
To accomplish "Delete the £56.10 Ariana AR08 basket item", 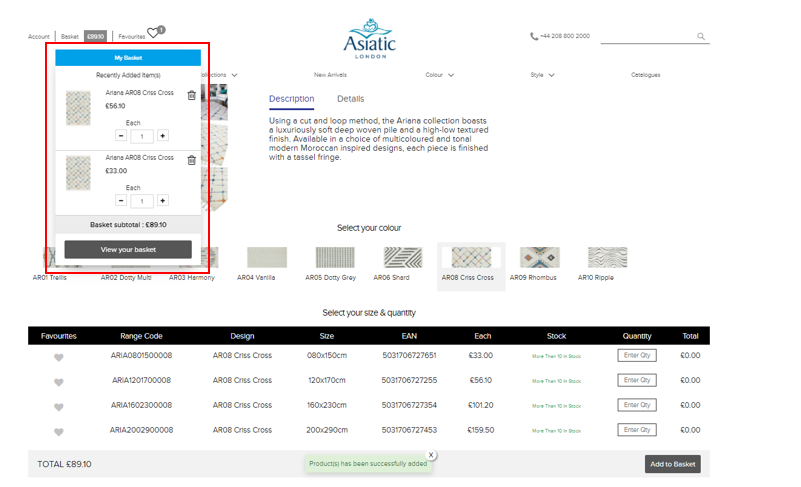I will click(x=192, y=96).
